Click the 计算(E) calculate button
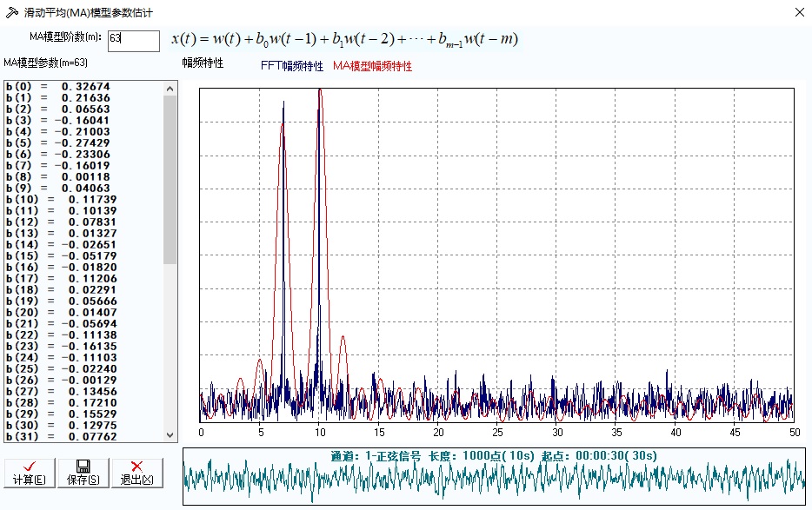This screenshot has height=510, width=812. 30,473
